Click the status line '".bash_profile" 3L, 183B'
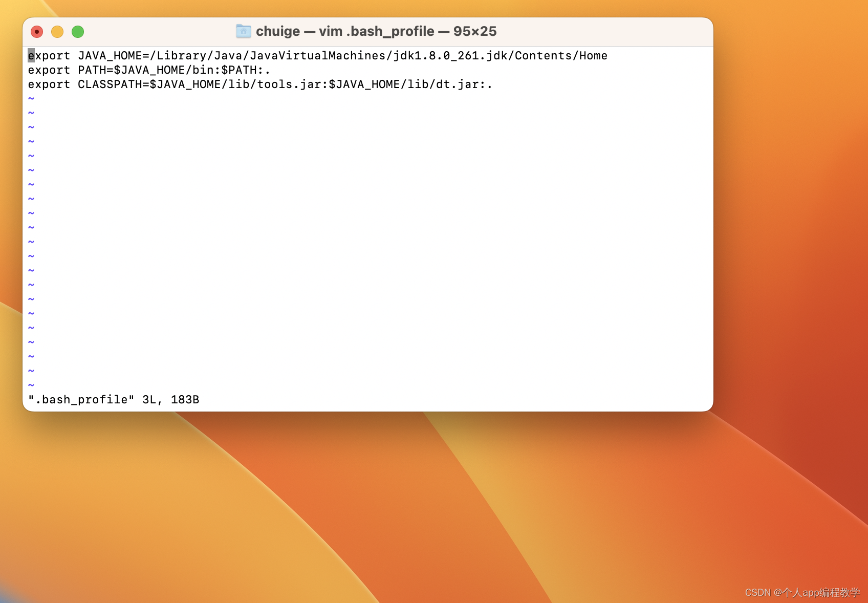This screenshot has width=868, height=603. tap(114, 400)
